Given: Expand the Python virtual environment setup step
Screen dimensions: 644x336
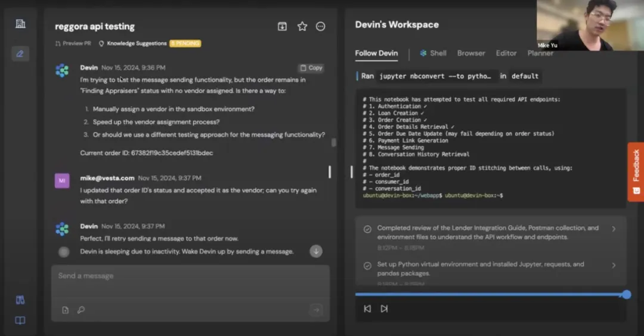Looking at the screenshot, I should coord(614,265).
